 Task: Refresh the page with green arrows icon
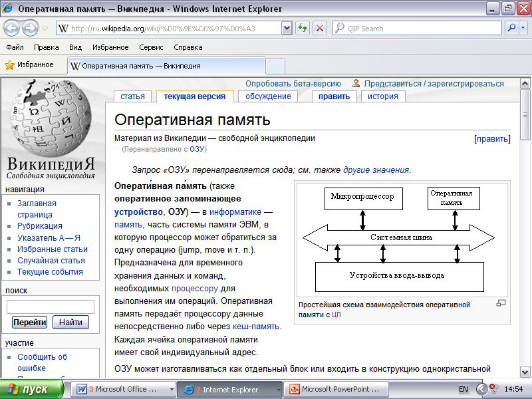tap(303, 28)
